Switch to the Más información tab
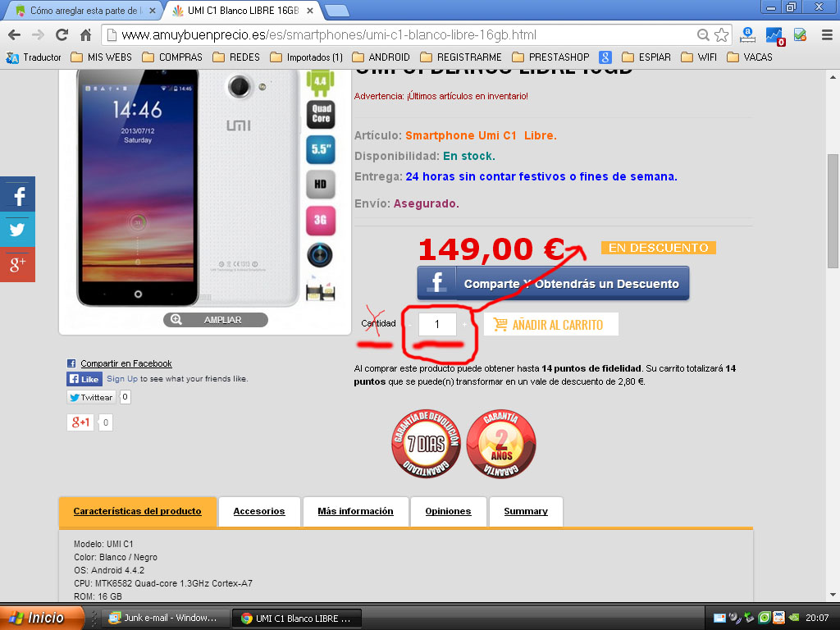The image size is (840, 630). 356,512
